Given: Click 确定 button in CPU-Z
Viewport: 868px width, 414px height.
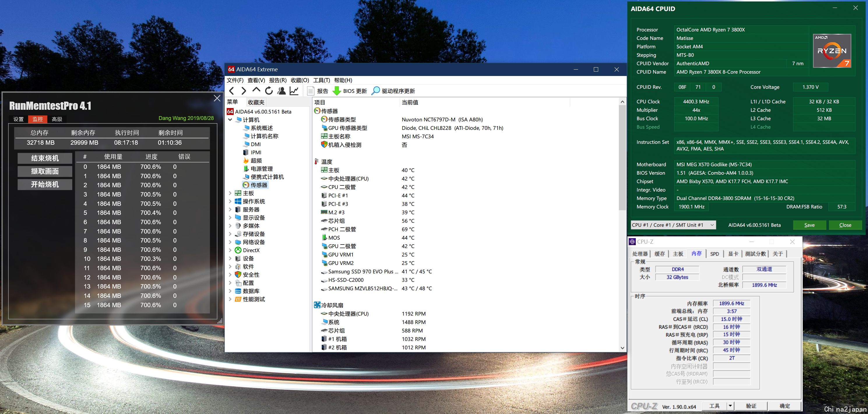Looking at the screenshot, I should pyautogui.click(x=784, y=406).
